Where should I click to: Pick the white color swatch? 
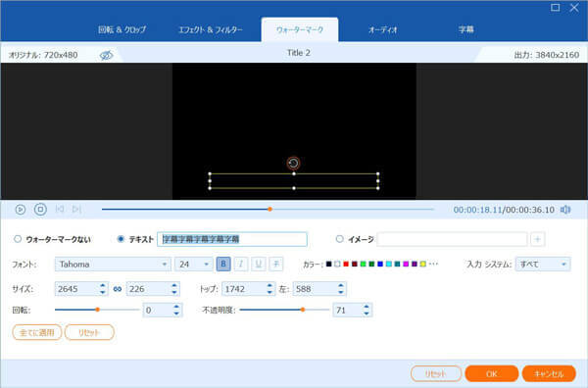(x=337, y=264)
